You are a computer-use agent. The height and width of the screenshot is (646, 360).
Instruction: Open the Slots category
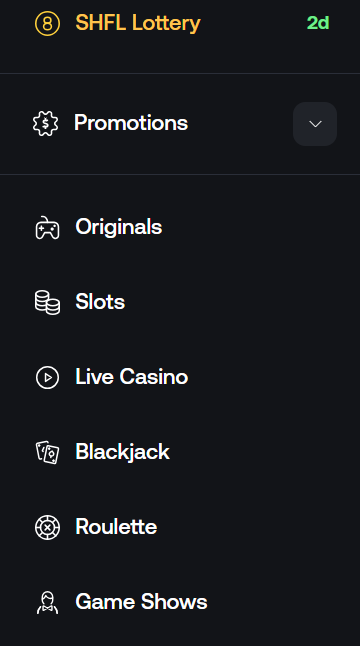click(x=180, y=302)
